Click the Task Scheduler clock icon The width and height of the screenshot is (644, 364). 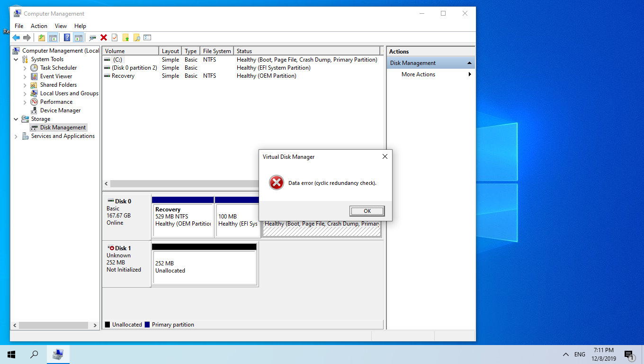pyautogui.click(x=34, y=68)
